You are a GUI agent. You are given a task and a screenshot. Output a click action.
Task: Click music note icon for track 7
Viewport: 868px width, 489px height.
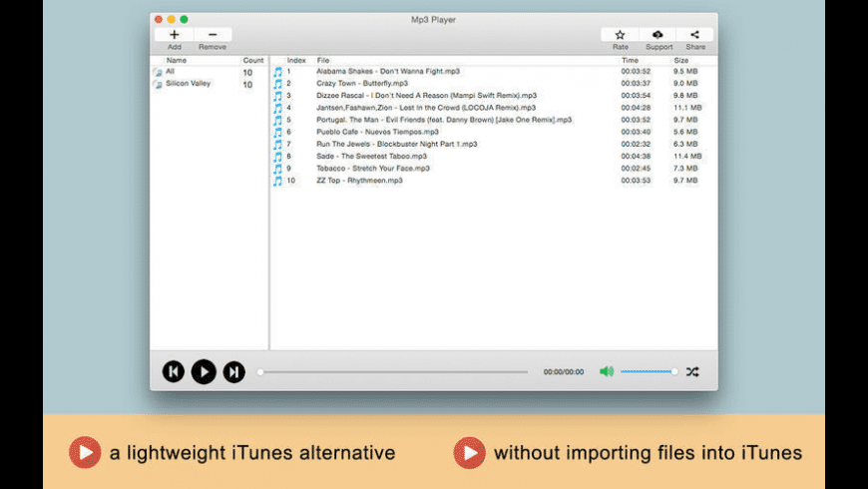coord(278,145)
